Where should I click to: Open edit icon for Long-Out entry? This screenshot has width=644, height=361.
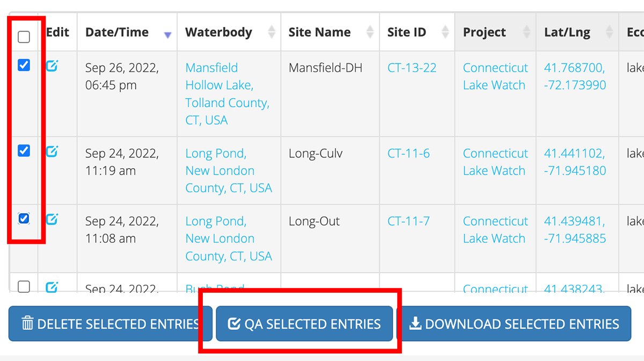(x=52, y=219)
